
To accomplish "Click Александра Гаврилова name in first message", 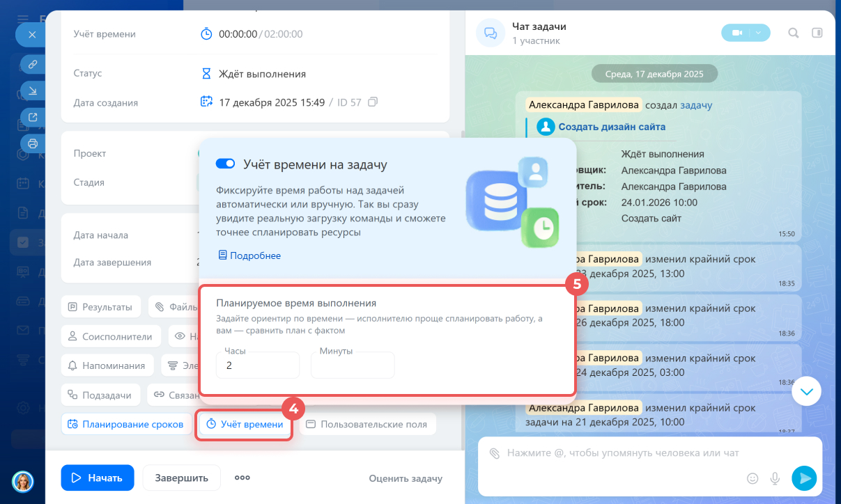I will [583, 105].
